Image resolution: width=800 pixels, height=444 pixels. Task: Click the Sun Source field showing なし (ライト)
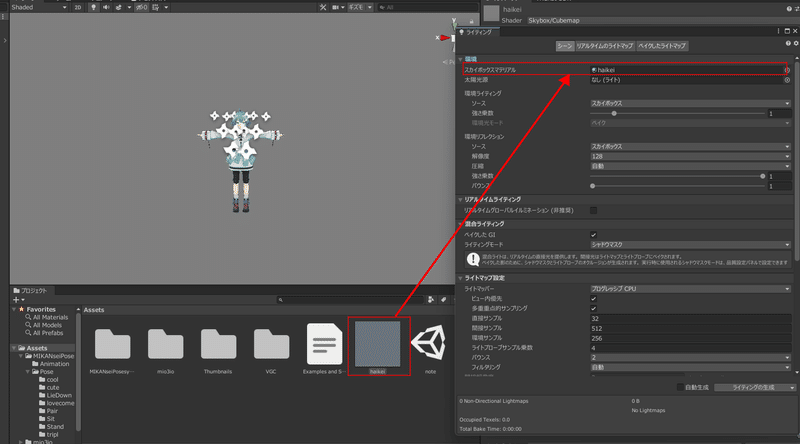(687, 80)
